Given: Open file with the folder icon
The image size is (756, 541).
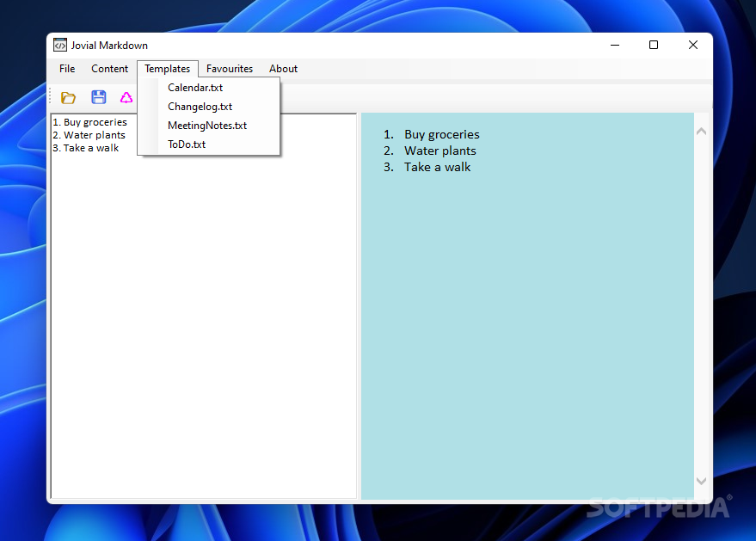Looking at the screenshot, I should pyautogui.click(x=69, y=97).
